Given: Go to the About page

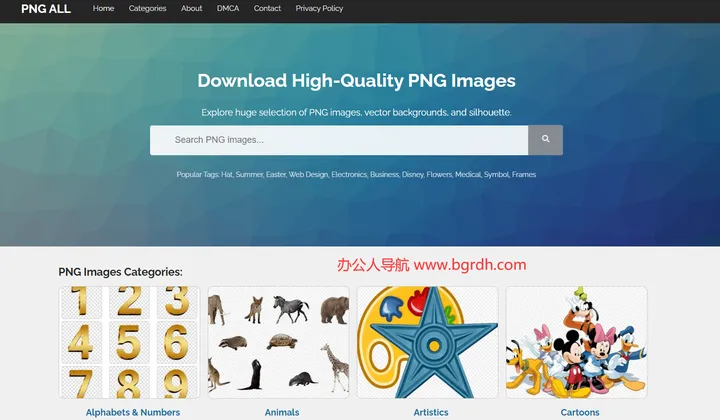Looking at the screenshot, I should 191,8.
